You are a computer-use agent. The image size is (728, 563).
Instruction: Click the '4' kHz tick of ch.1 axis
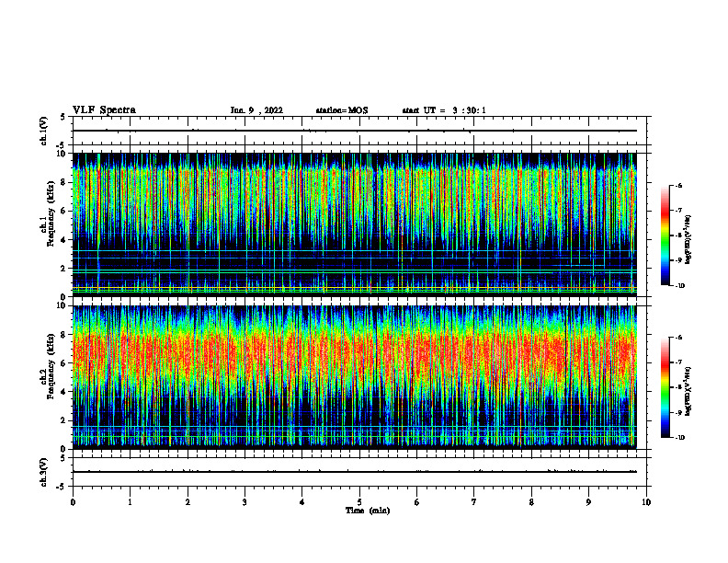(63, 240)
